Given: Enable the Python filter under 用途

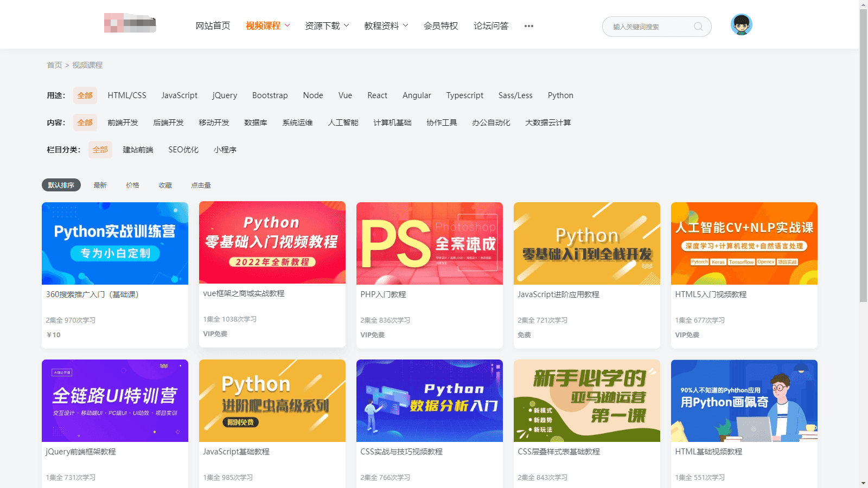Looking at the screenshot, I should [x=560, y=95].
